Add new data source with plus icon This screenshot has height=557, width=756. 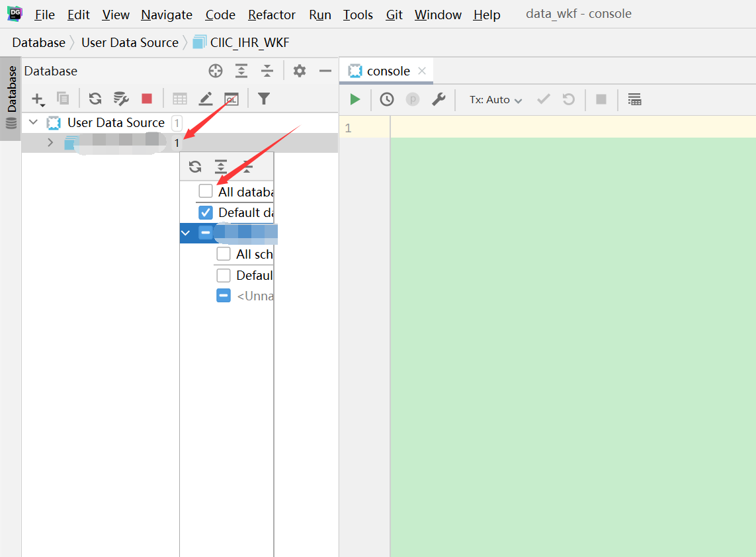click(38, 99)
